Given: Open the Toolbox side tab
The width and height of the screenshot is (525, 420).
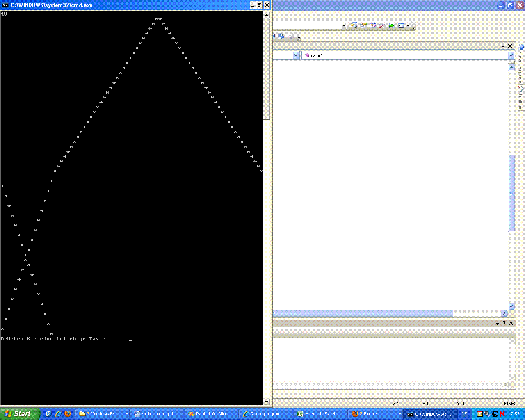Looking at the screenshot, I should click(520, 97).
